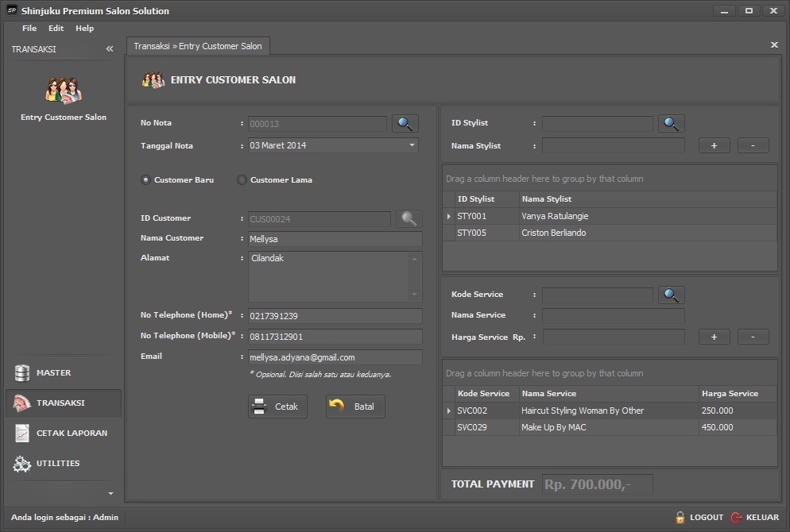The height and width of the screenshot is (532, 790).
Task: Click the Nama Customer input field
Action: click(x=335, y=239)
